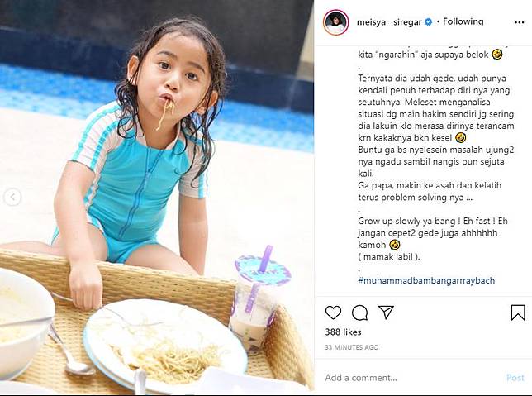Click the laughing emoji after belok
The image size is (532, 396).
497,55
